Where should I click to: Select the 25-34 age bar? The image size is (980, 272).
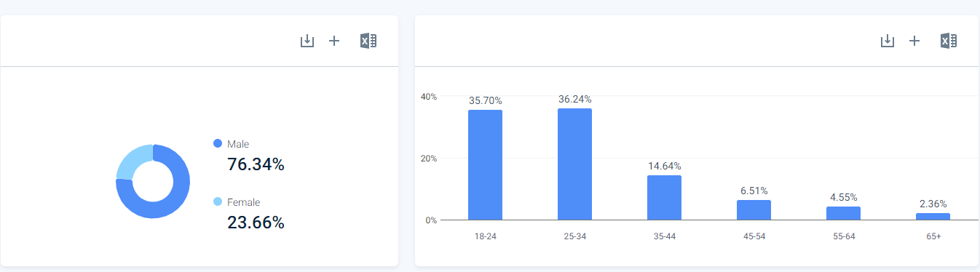click(574, 164)
